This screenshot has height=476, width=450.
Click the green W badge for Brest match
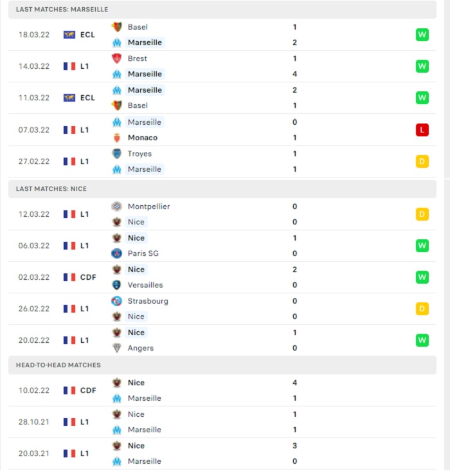422,66
